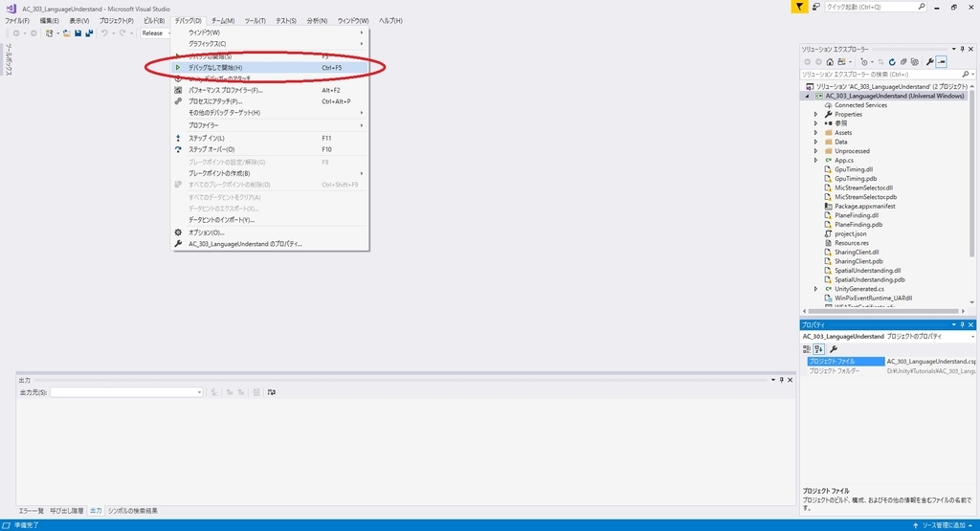Open the ウィンドウ(W) submenu in debug menu
Viewport: 980px width, 531px height.
[270, 33]
